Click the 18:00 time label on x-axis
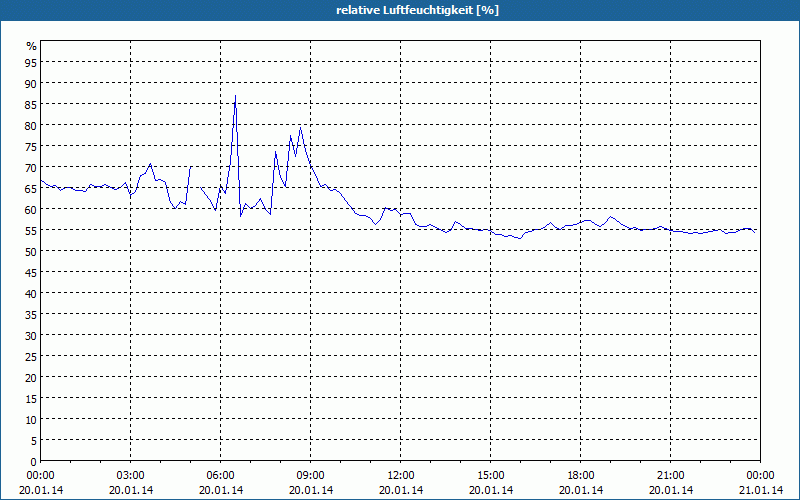 point(581,476)
